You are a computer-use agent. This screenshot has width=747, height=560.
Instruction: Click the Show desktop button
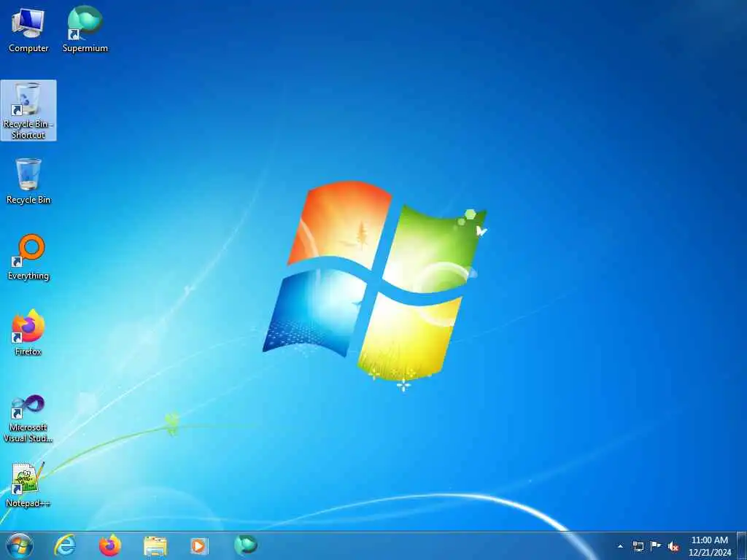pyautogui.click(x=742, y=546)
